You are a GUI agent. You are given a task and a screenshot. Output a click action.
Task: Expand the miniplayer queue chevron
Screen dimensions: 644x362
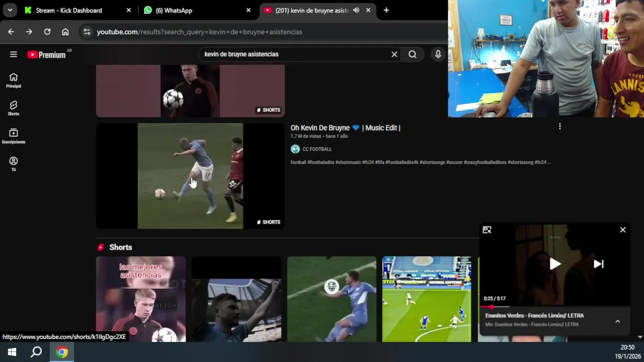tap(618, 321)
